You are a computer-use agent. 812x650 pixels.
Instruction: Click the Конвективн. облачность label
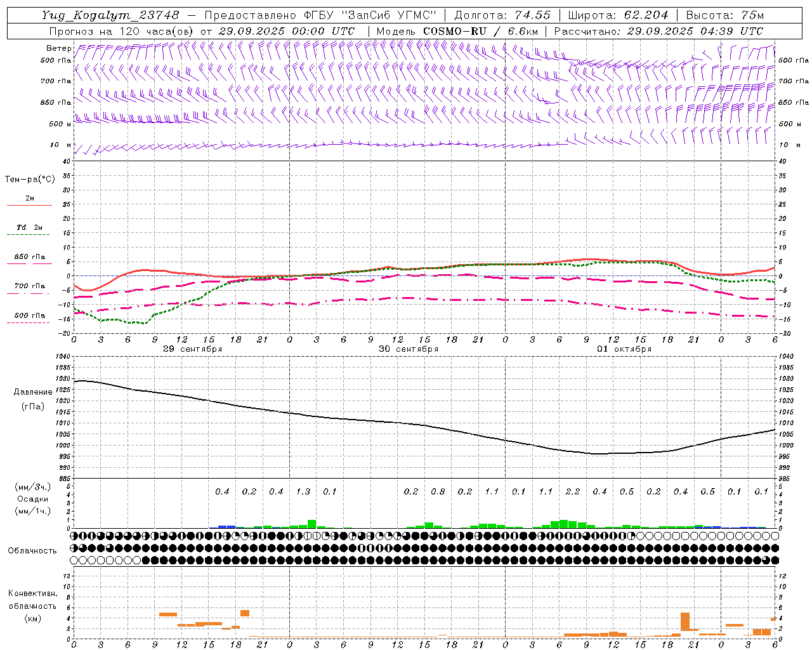(x=32, y=600)
